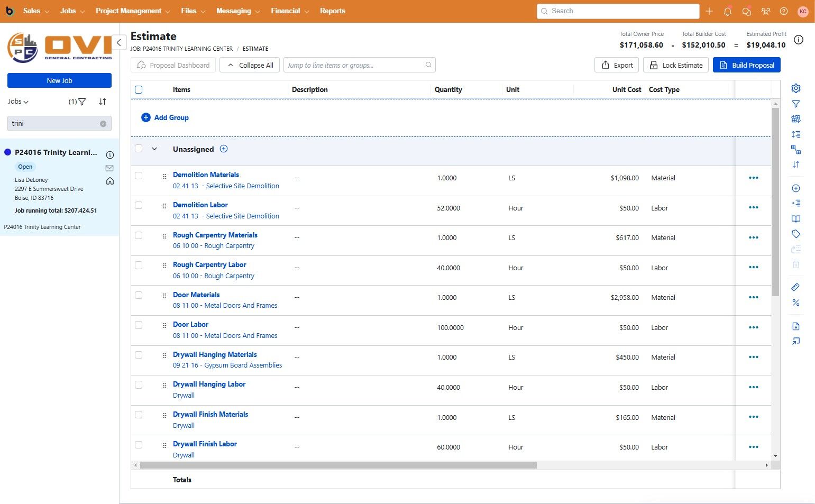Open the notifications bell
The image size is (815, 504).
point(728,11)
